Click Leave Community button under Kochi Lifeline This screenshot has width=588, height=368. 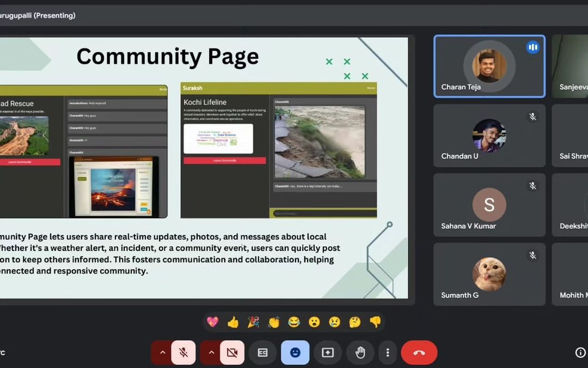click(225, 161)
